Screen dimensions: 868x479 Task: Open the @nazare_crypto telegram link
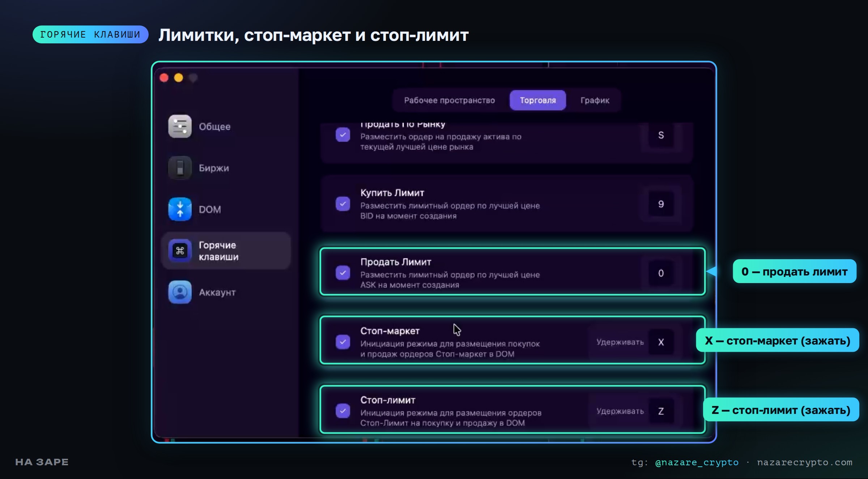tap(697, 462)
